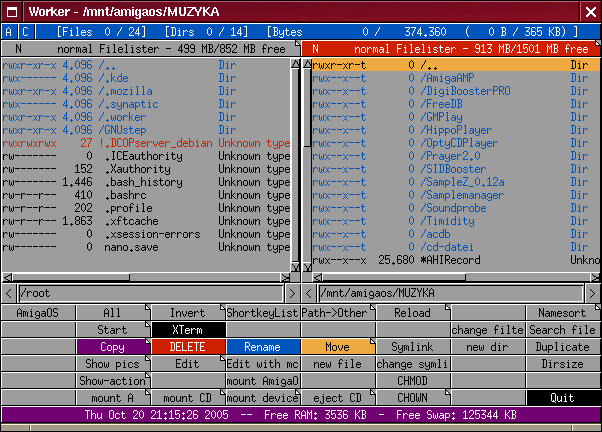This screenshot has width=602, height=432.
Task: Select the HippoPlayer folder in right panel
Action: [x=456, y=130]
